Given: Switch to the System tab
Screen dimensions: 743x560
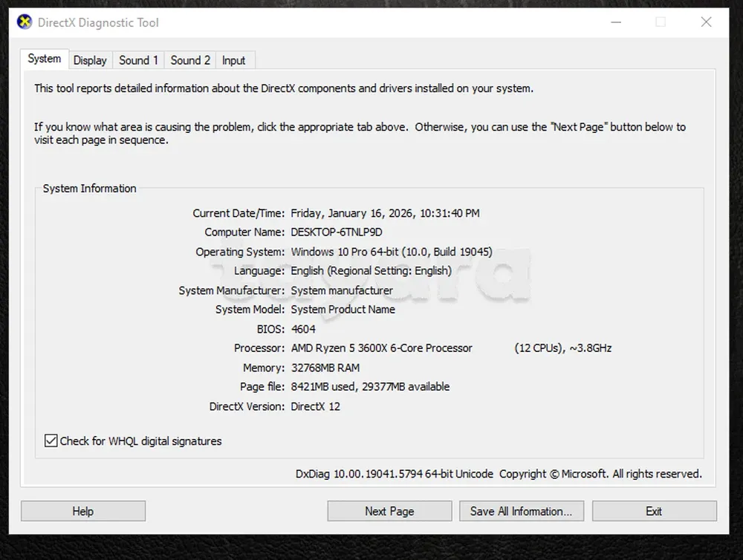Looking at the screenshot, I should tap(45, 59).
